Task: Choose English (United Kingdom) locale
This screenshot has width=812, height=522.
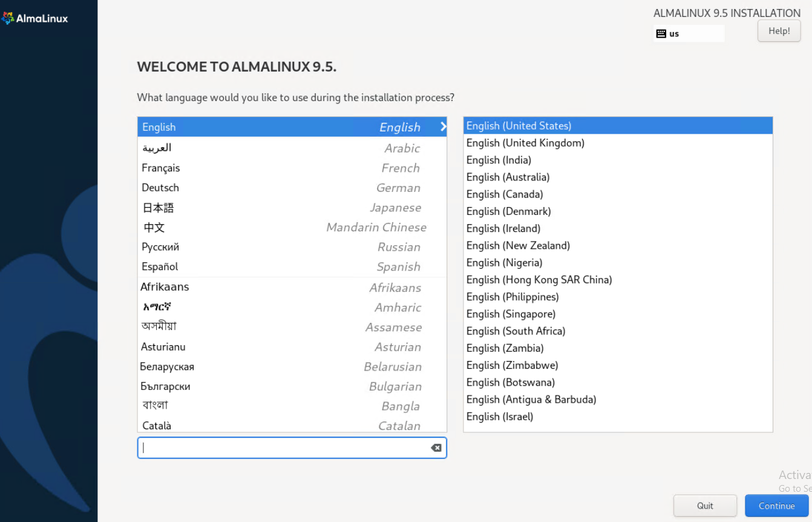Action: (525, 143)
